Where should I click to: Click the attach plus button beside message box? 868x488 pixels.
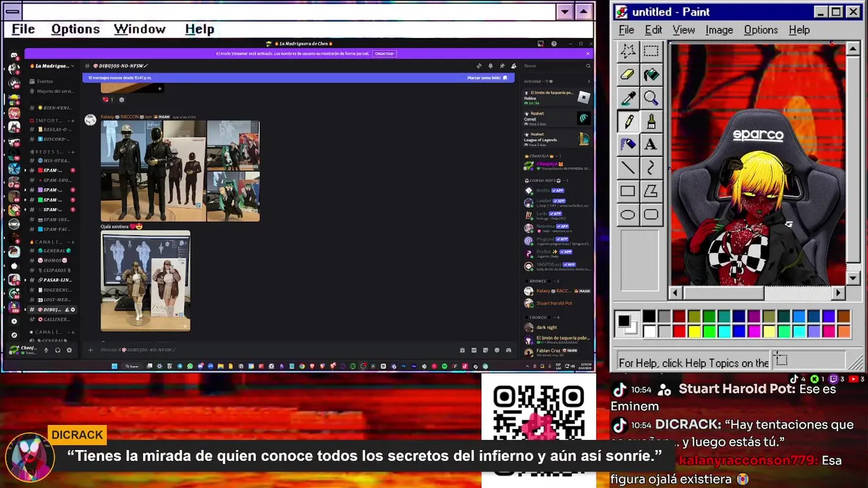click(90, 350)
